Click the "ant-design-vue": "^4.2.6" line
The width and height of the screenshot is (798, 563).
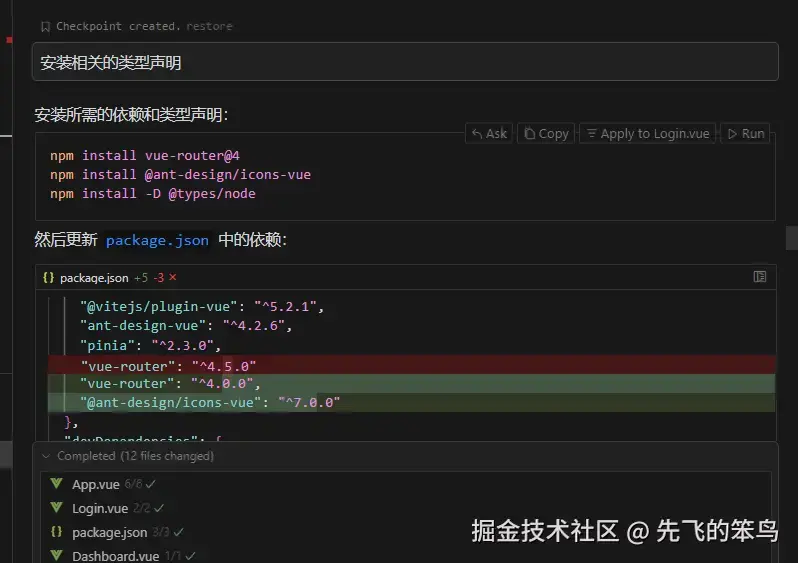[x=186, y=326]
